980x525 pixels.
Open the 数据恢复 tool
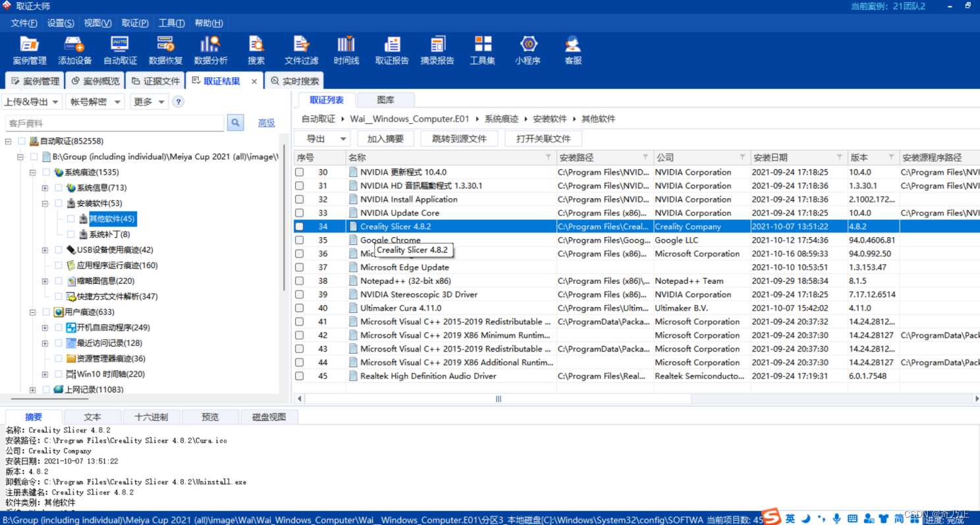point(165,51)
